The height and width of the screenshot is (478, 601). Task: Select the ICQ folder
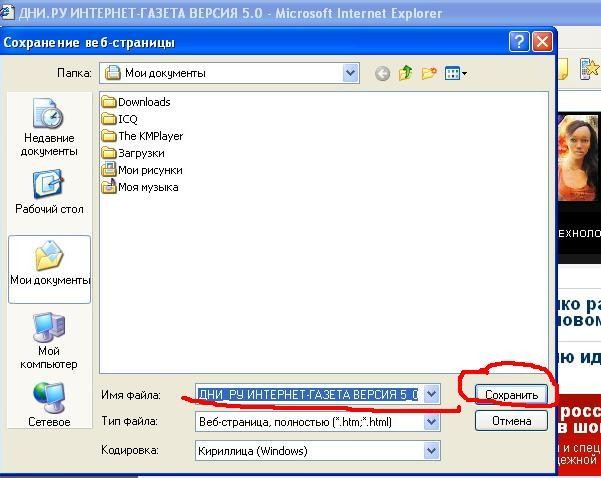point(120,119)
